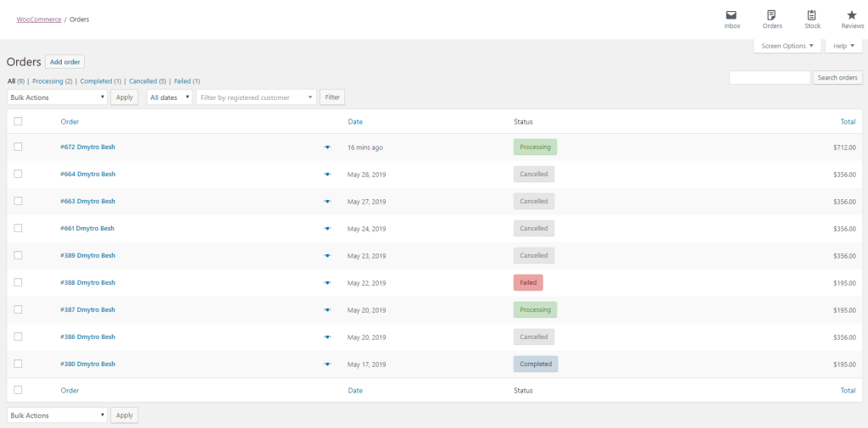Open the Inbox envelope icon

click(x=732, y=15)
